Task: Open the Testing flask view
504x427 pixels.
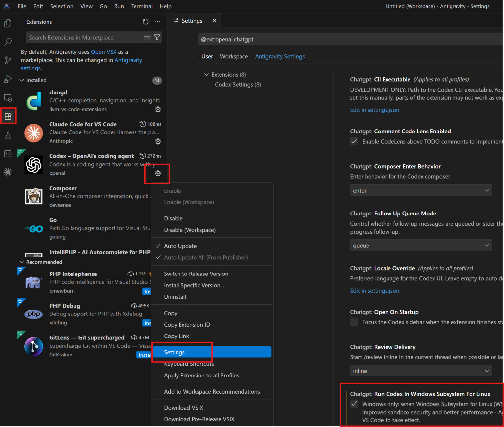Action: (x=8, y=135)
